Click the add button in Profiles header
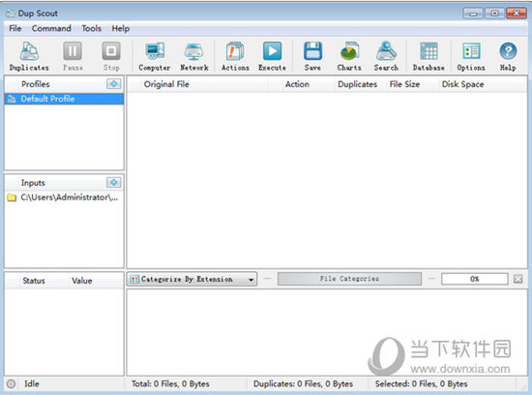Image resolution: width=532 pixels, height=395 pixels. click(x=114, y=83)
